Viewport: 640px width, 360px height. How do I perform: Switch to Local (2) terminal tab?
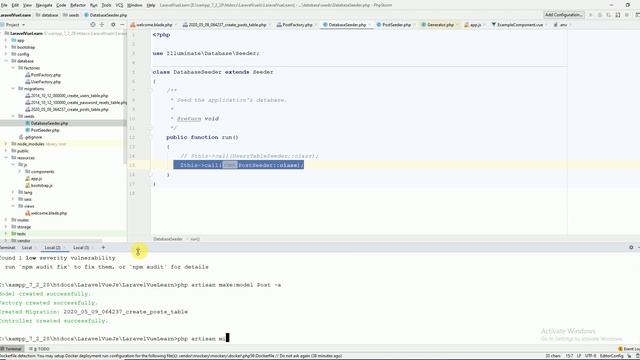coord(52,248)
